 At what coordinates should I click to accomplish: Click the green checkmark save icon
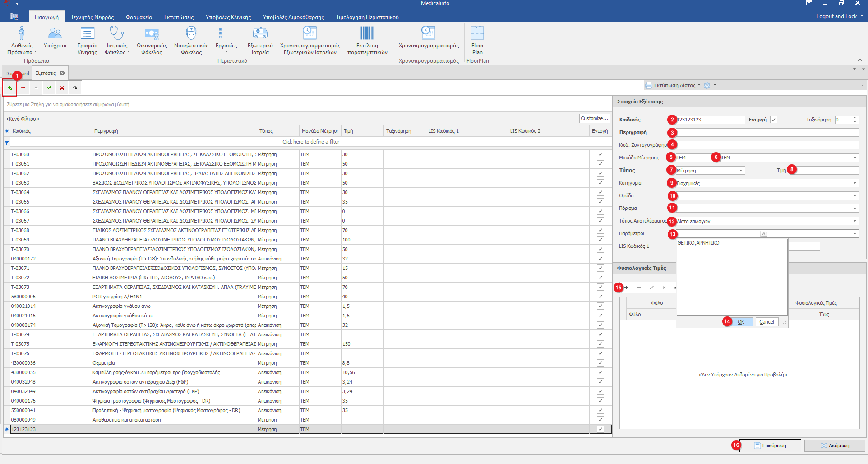(49, 88)
